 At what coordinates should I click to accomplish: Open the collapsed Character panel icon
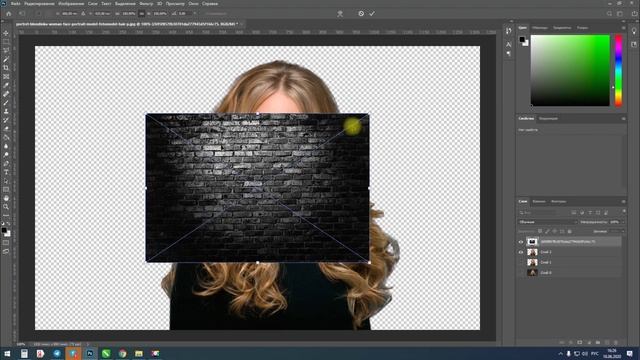[509, 44]
